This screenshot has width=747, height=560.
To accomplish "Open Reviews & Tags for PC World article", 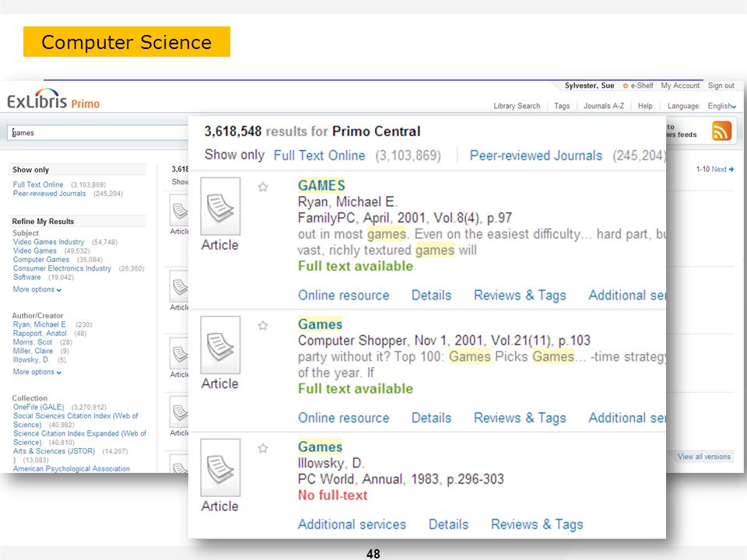I will pyautogui.click(x=537, y=525).
